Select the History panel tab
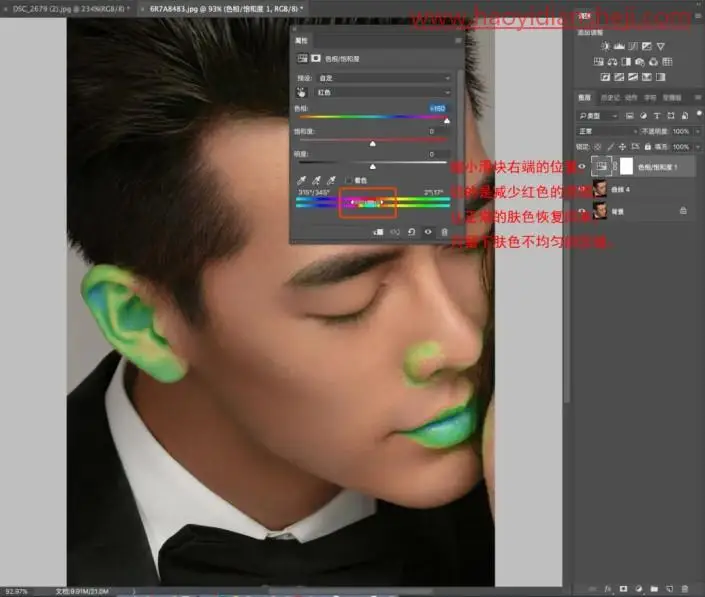The image size is (705, 597). tap(611, 98)
